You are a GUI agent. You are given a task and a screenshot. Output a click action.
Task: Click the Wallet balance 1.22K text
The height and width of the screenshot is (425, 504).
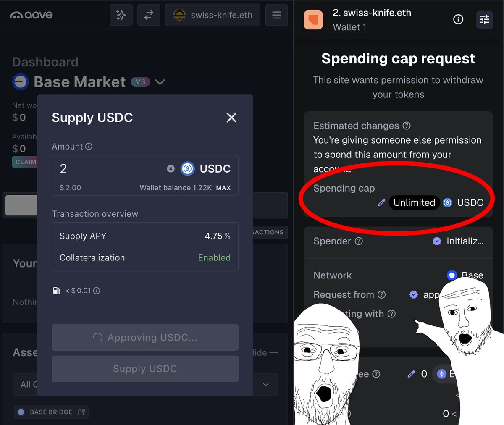[176, 188]
